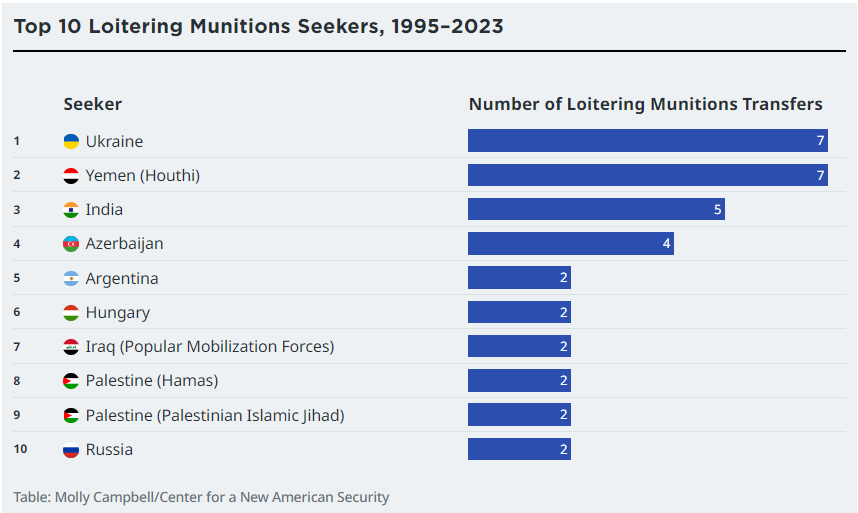
Task: Click the Hungary flag icon
Action: (71, 313)
